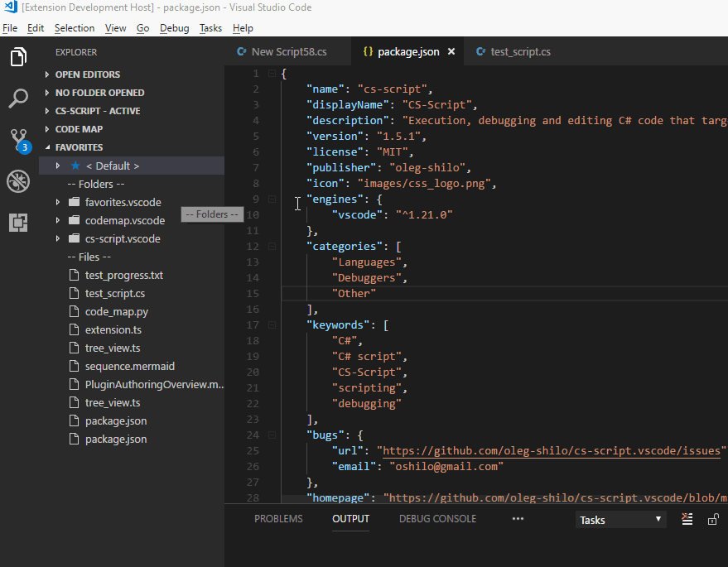The height and width of the screenshot is (567, 728).
Task: Open the Help menu
Action: click(x=243, y=28)
